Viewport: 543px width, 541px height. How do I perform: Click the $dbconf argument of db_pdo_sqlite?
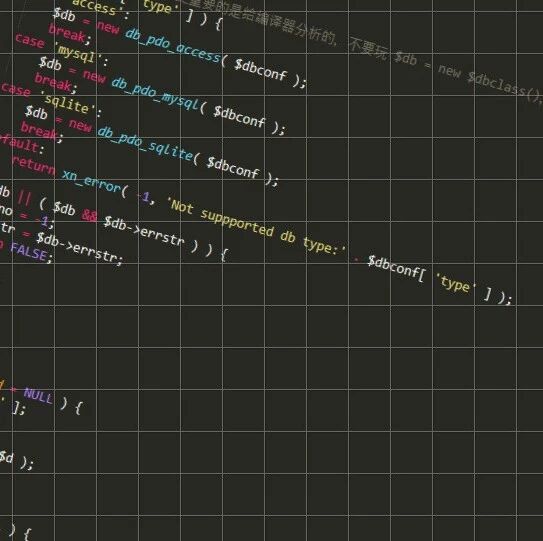click(x=233, y=167)
